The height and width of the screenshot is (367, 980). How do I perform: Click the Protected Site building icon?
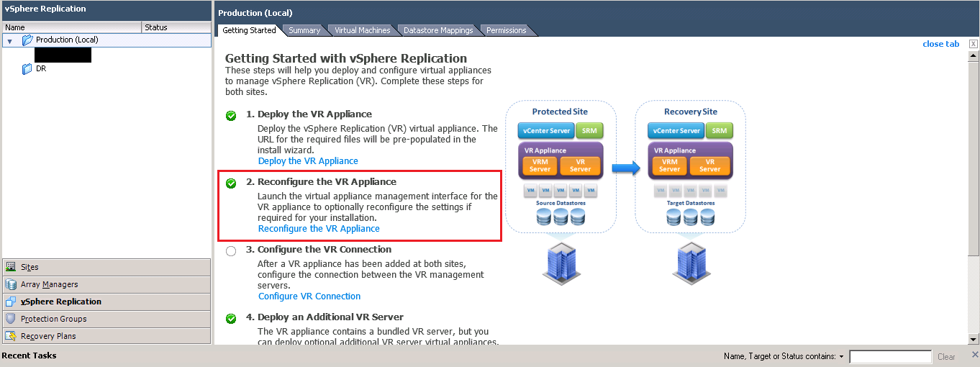(x=560, y=261)
